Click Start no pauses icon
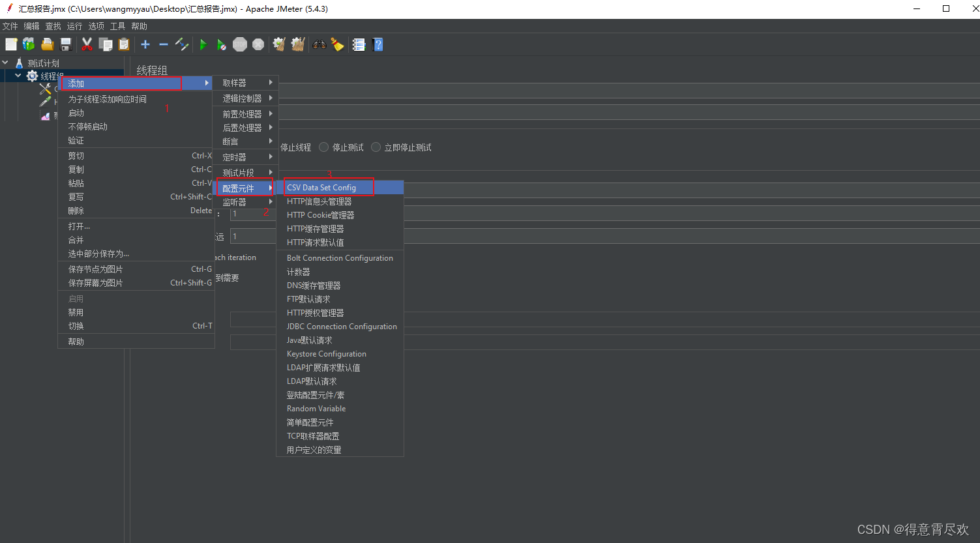 pyautogui.click(x=222, y=44)
